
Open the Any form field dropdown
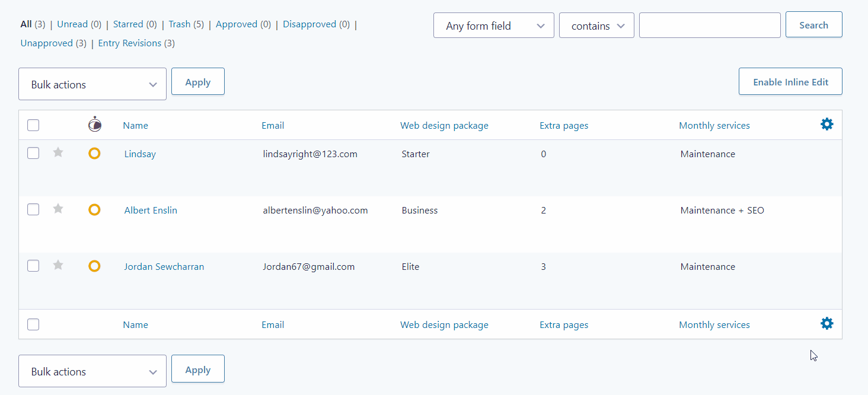tap(493, 25)
